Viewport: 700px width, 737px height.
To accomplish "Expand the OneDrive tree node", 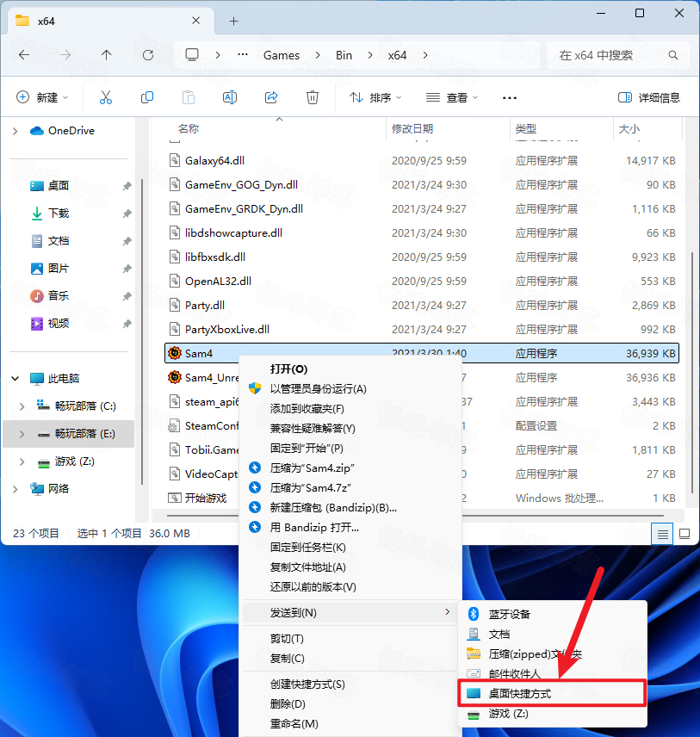I will coord(15,131).
